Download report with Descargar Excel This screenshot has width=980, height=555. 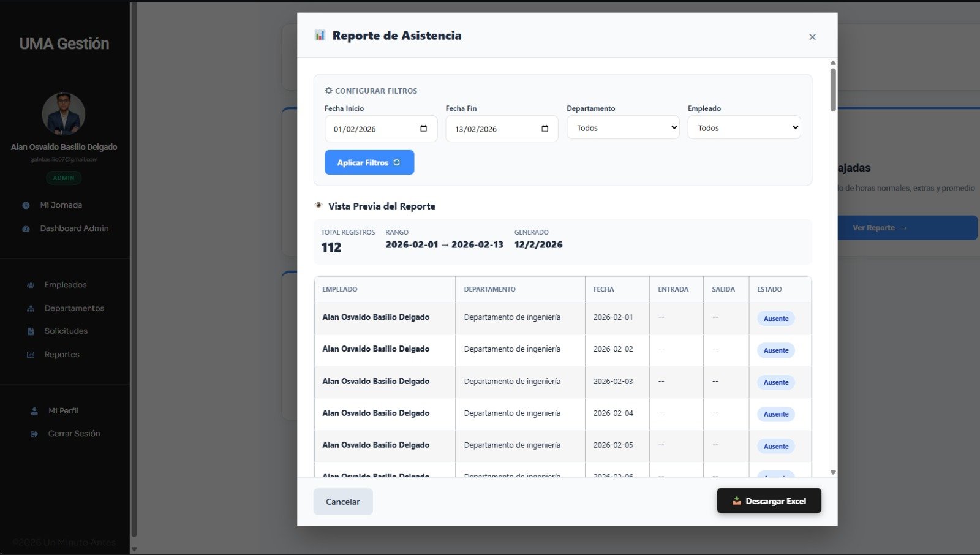[x=769, y=500]
